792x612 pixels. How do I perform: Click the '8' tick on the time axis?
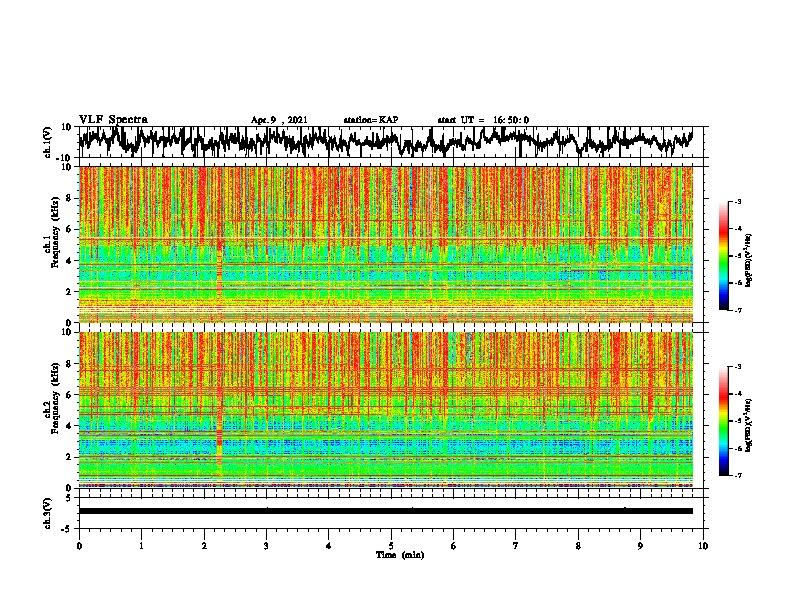[x=578, y=546]
